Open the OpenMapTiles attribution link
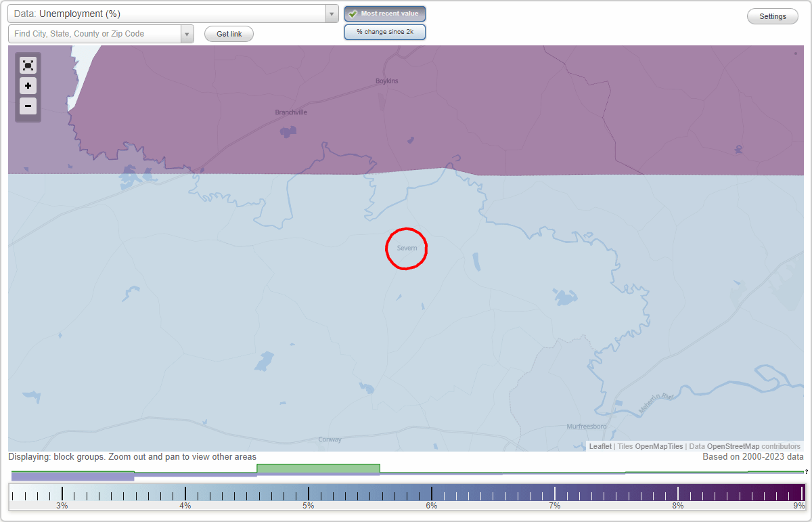Image resolution: width=812 pixels, height=522 pixels. coord(658,447)
